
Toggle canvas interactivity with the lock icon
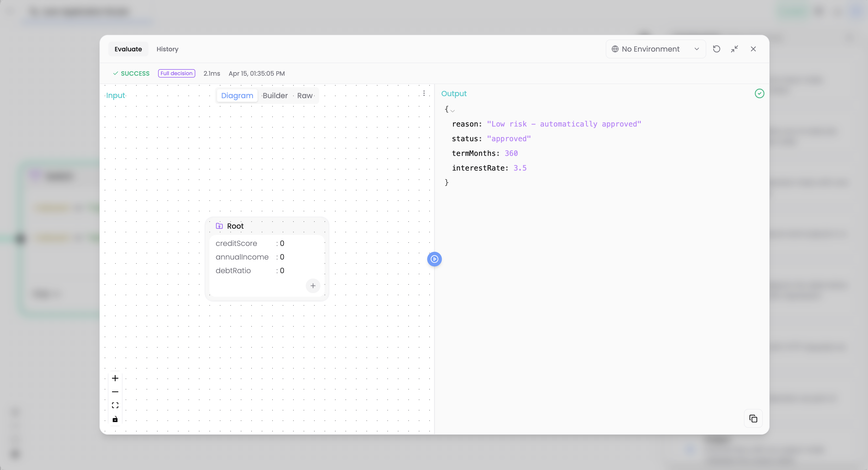tap(115, 419)
